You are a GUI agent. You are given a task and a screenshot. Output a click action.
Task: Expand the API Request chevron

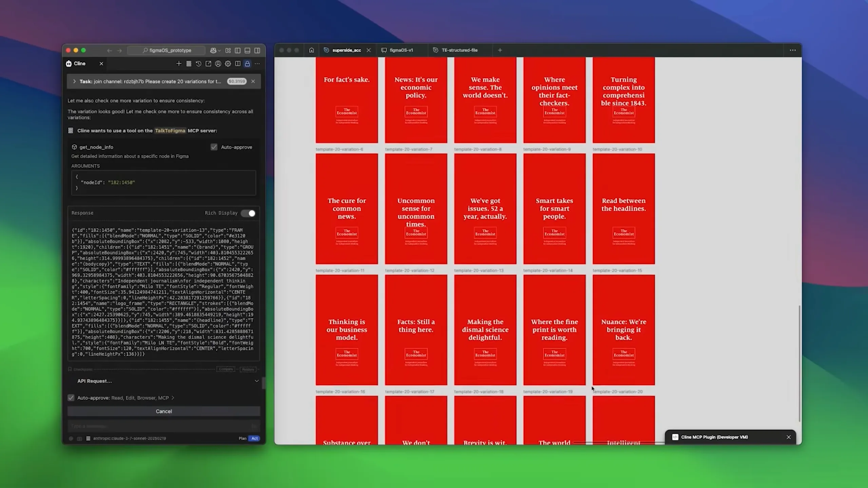click(x=256, y=381)
